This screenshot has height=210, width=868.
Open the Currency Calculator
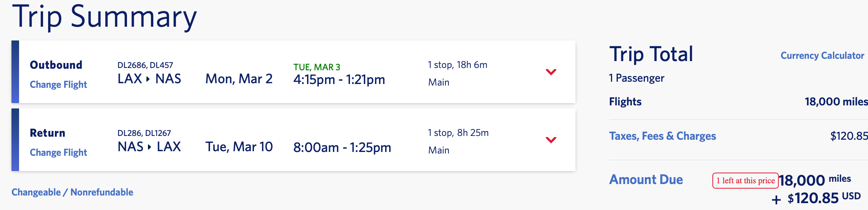tap(822, 55)
